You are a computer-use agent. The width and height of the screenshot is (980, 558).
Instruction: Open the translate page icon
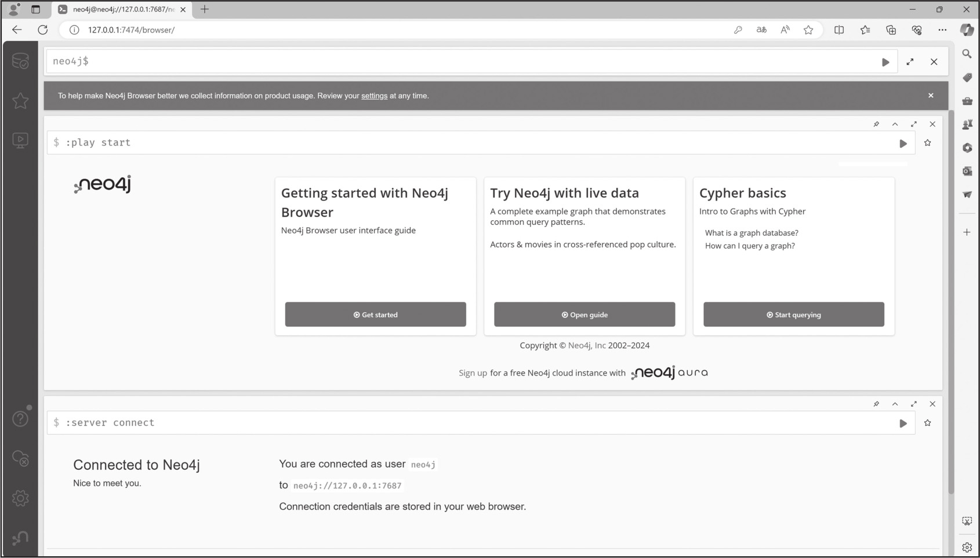tap(761, 30)
